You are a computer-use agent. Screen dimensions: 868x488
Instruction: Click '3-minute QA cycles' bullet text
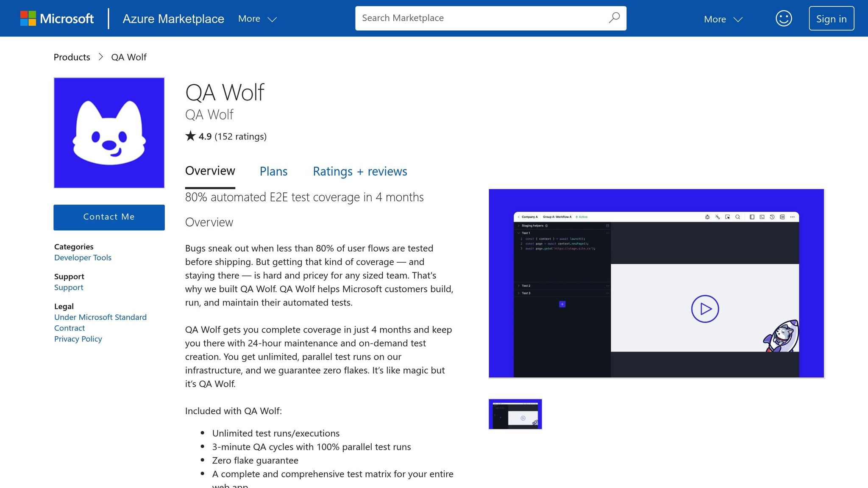tap(312, 447)
